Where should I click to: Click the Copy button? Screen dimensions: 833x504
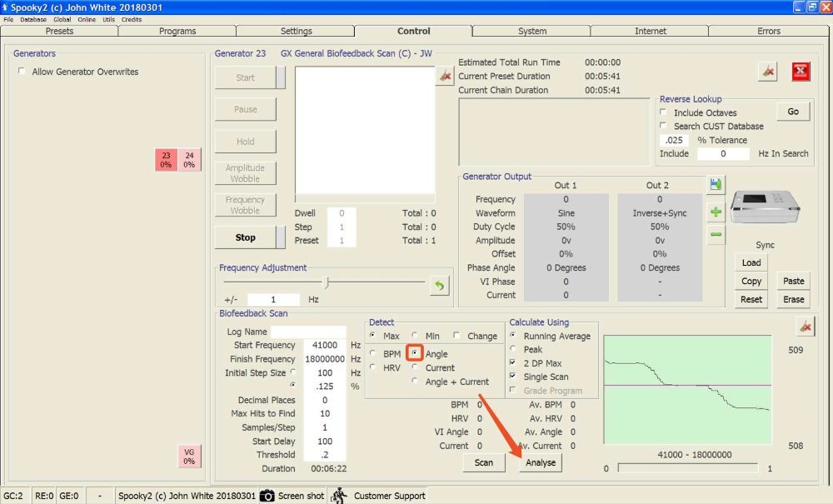(x=751, y=281)
